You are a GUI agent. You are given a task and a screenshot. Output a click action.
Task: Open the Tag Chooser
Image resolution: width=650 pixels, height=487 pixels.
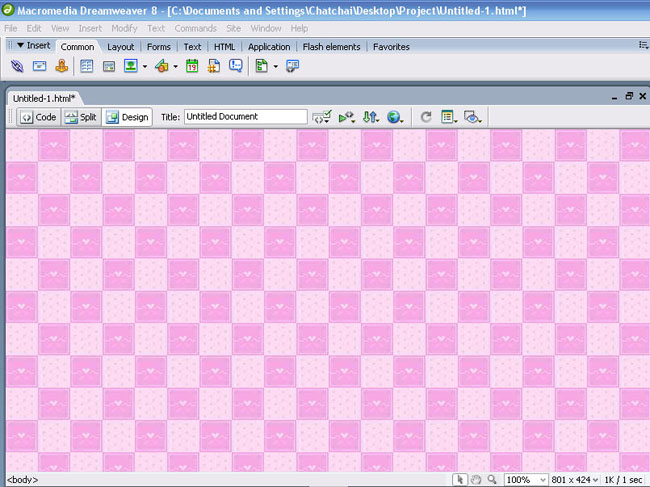292,66
